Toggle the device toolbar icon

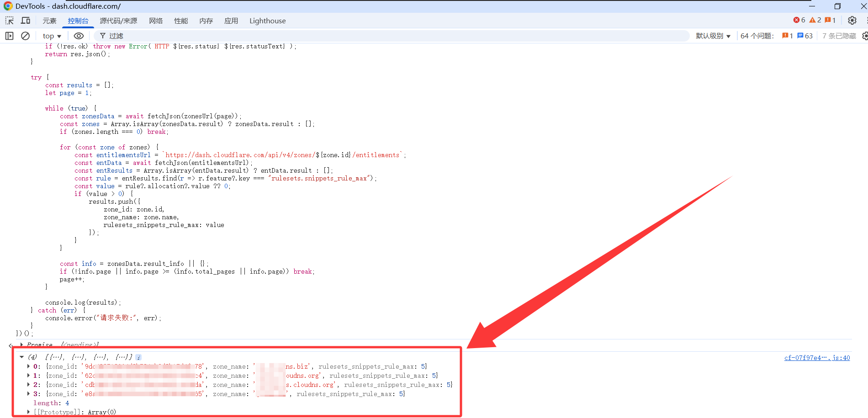click(26, 21)
